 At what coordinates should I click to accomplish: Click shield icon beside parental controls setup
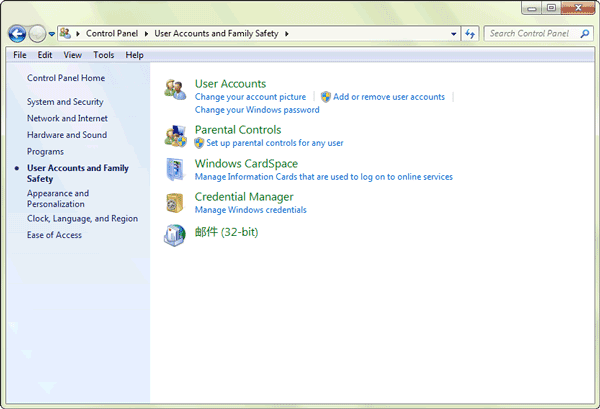coord(199,143)
